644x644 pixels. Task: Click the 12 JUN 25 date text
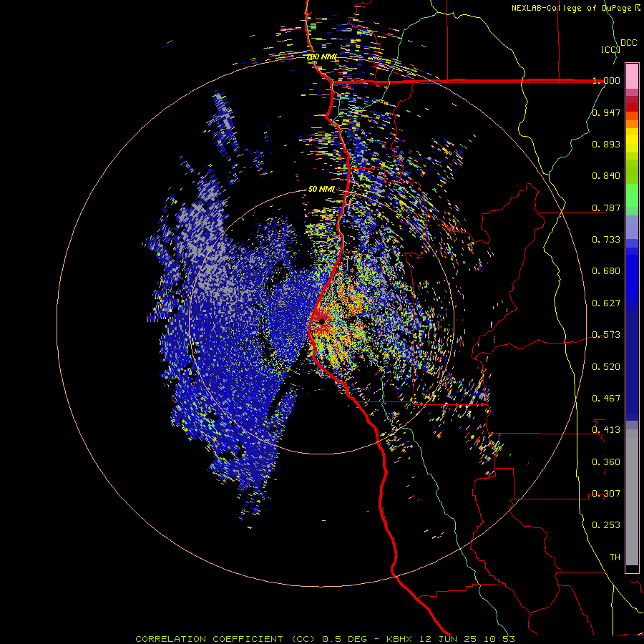[448, 639]
